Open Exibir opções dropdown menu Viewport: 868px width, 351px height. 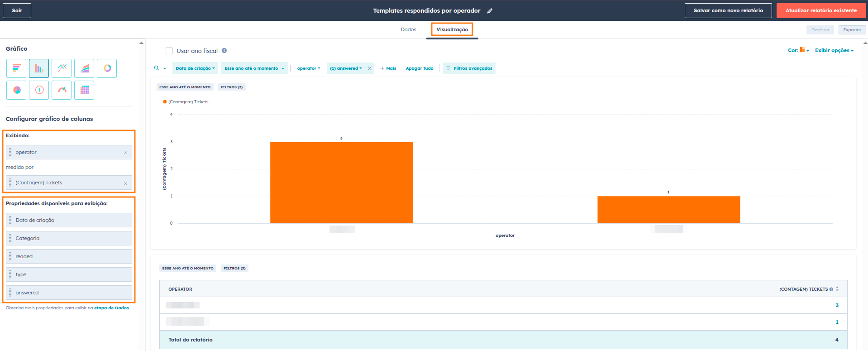coord(834,50)
